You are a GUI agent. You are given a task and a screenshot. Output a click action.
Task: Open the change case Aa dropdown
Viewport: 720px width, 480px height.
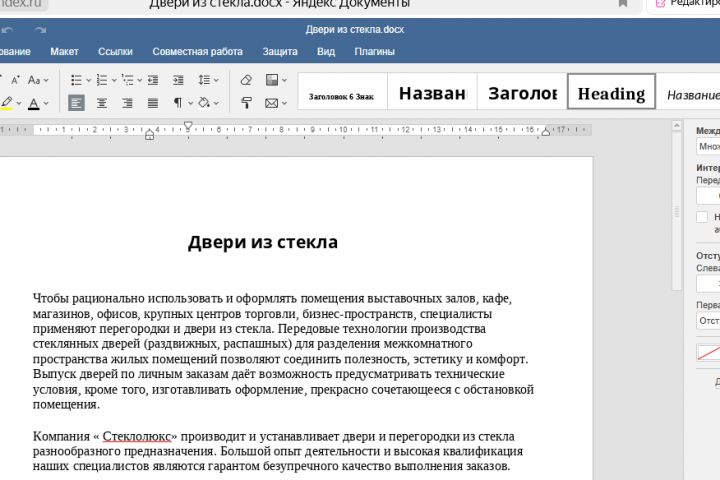point(38,80)
